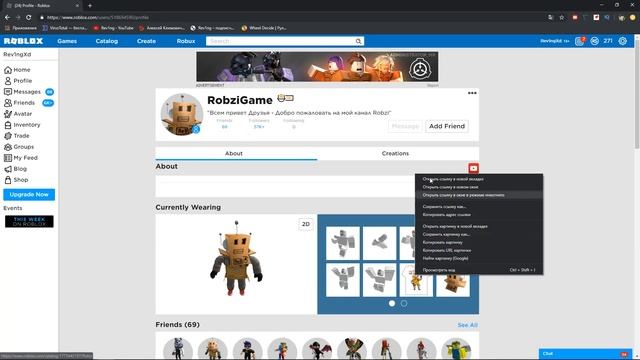Click See All friends link
640x360 pixels.
[x=467, y=325]
